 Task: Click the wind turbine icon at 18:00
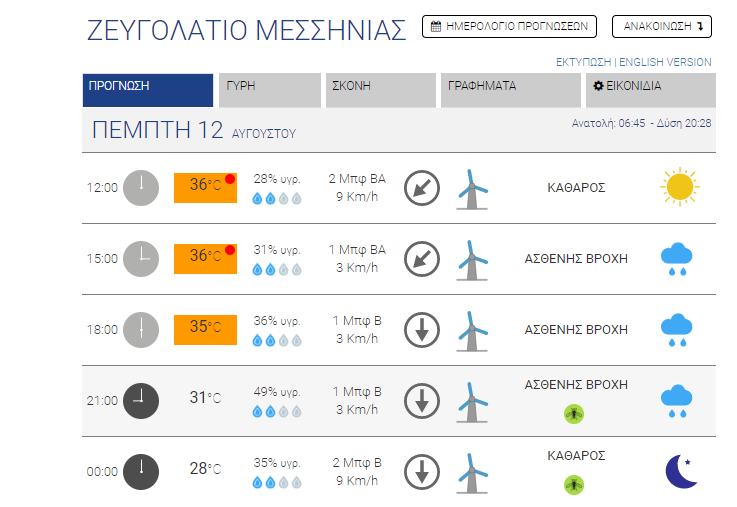[472, 331]
